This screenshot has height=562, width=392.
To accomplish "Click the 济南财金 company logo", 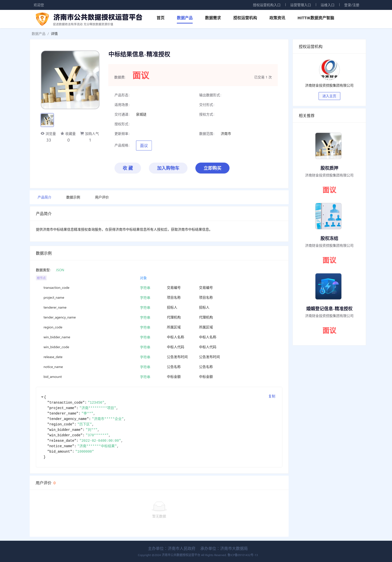I will [329, 70].
